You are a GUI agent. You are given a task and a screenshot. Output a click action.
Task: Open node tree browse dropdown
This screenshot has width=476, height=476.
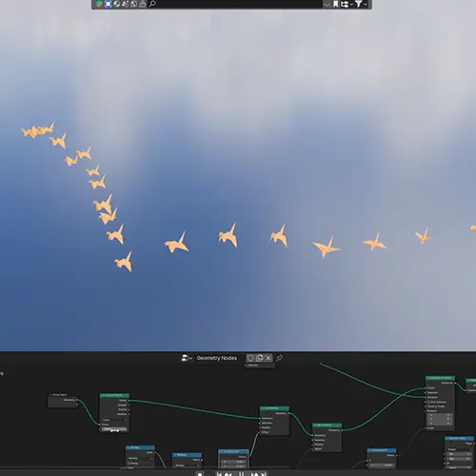click(x=187, y=358)
